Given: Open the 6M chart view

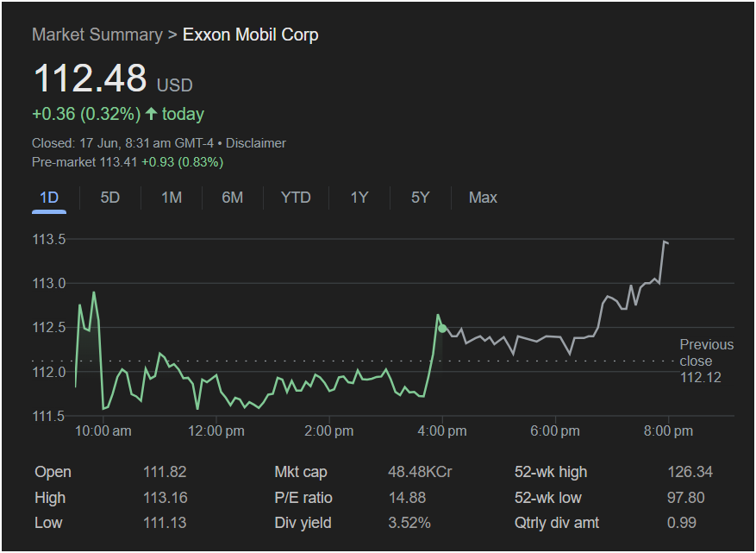Looking at the screenshot, I should 233,198.
